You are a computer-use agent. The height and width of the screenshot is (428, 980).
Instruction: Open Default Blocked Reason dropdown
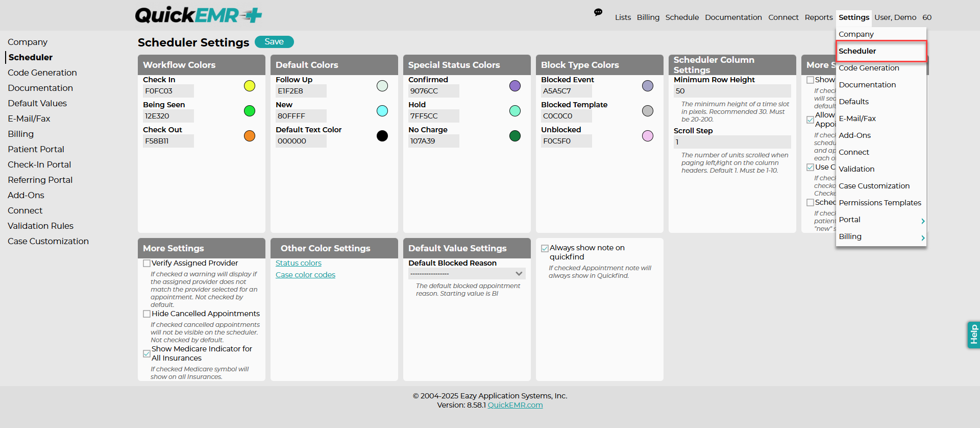point(467,274)
